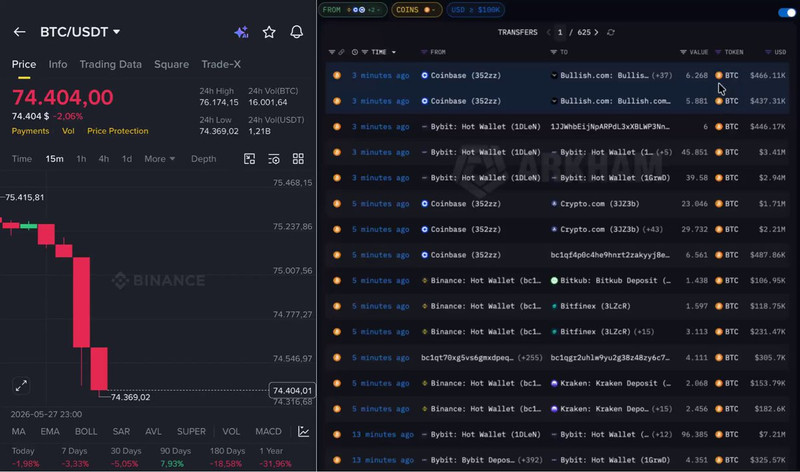Screen dimensions: 800x472
Task: Open Bitfinex (3LZcR) in the 1.597 BTC row
Action: point(595,306)
